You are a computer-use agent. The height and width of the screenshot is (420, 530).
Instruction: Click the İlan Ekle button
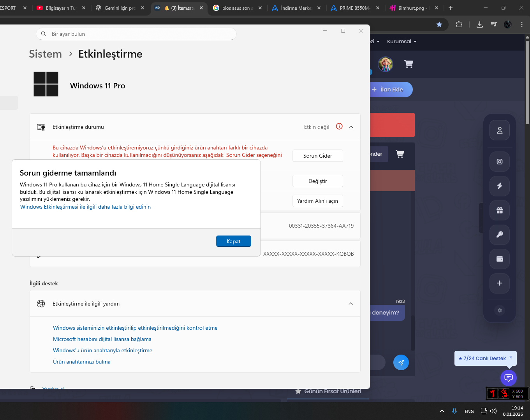(x=391, y=90)
